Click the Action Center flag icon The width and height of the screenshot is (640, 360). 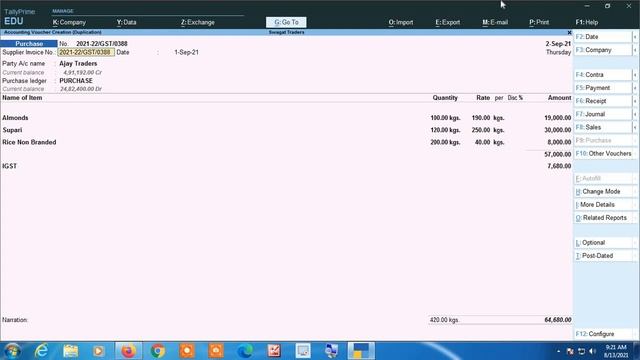click(x=570, y=351)
